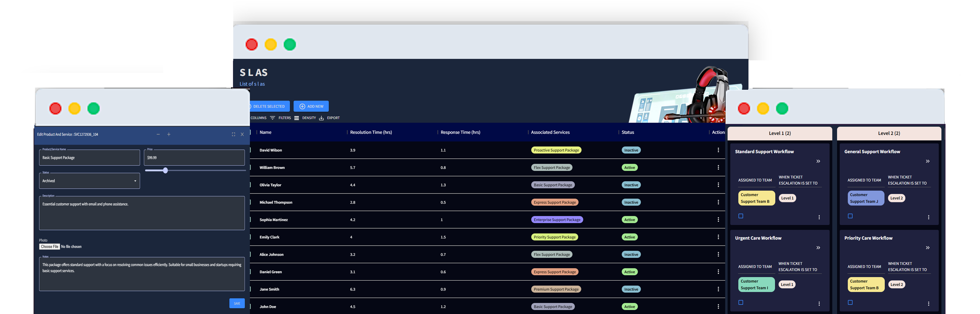Open row actions menu for Sophia Martinez
Image resolution: width=980 pixels, height=314 pixels.
[x=718, y=220]
